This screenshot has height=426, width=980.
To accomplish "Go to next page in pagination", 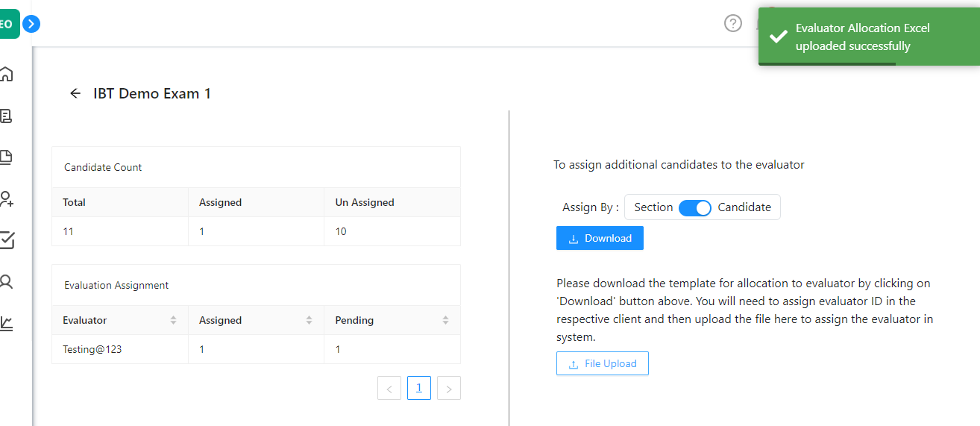I will pyautogui.click(x=449, y=388).
